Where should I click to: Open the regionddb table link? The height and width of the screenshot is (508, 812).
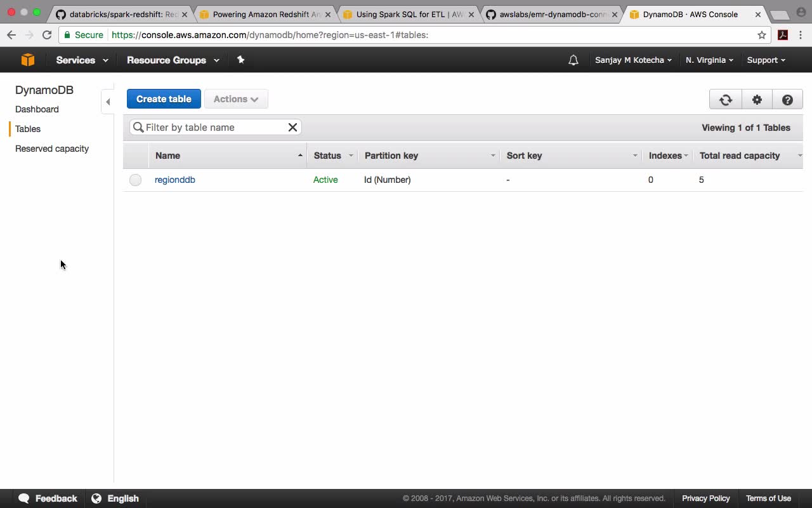click(x=175, y=180)
